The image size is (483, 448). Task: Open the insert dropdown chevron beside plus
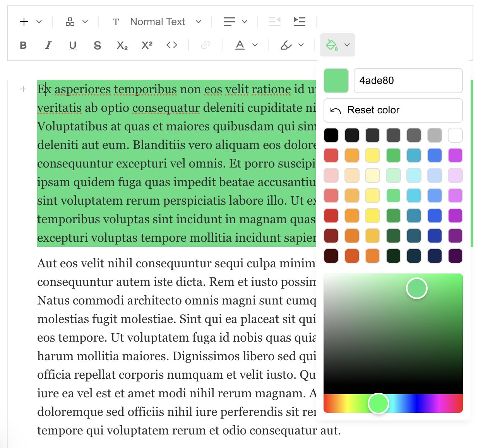pos(39,22)
